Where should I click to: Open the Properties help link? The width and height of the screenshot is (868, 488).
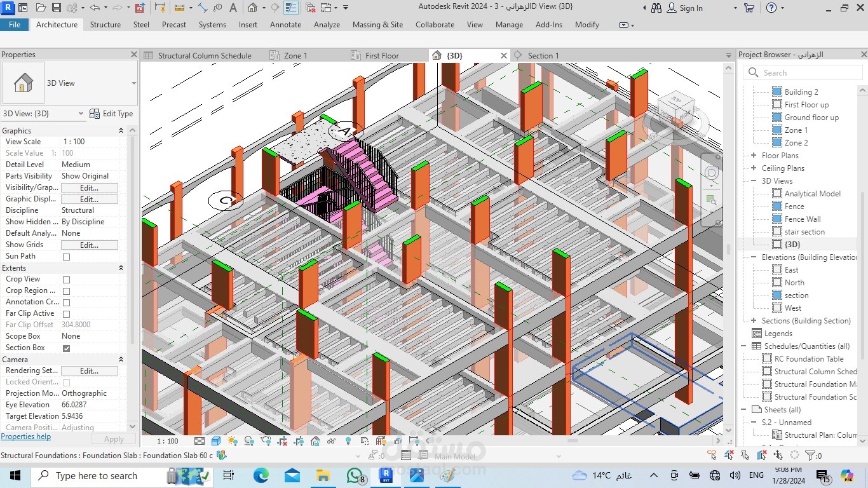tap(26, 437)
